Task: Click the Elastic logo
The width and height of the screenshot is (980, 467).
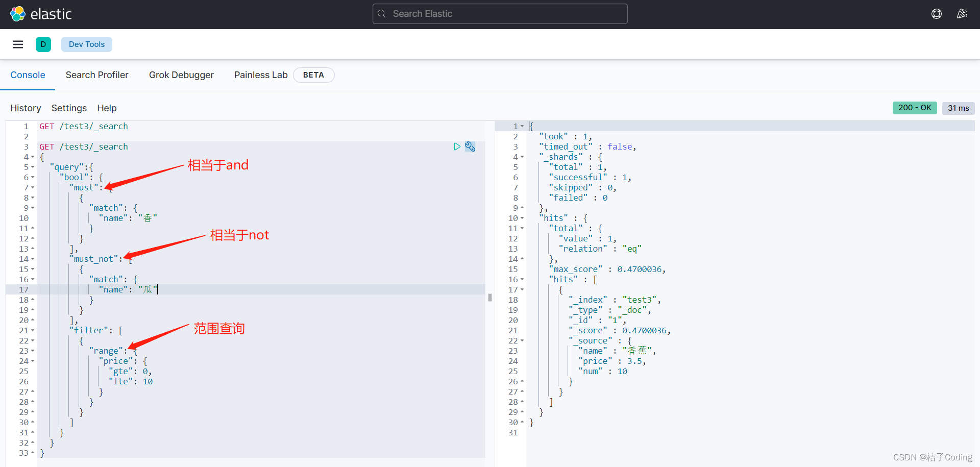Action: point(41,14)
